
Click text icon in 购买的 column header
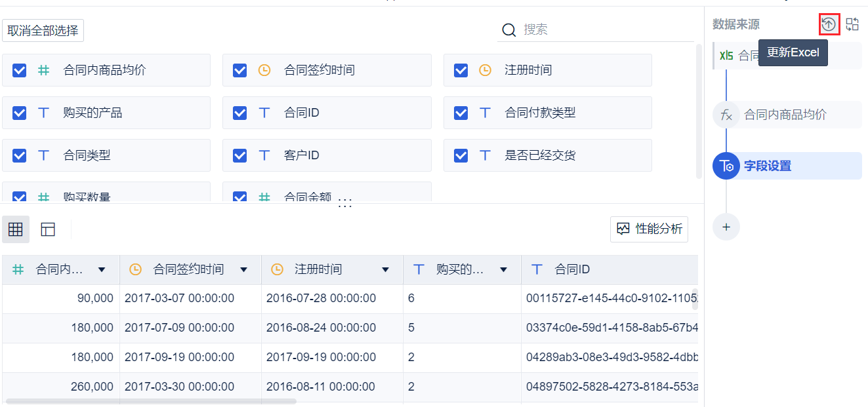(x=419, y=269)
